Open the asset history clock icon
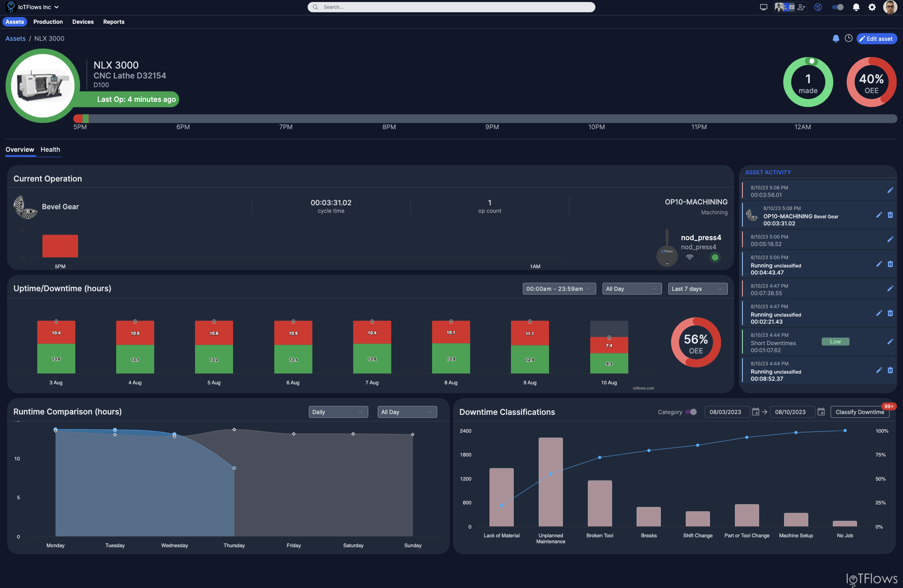 tap(849, 38)
